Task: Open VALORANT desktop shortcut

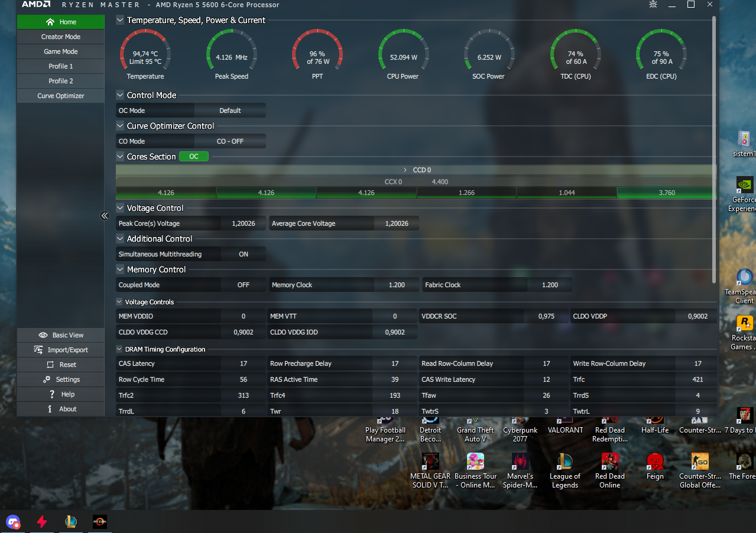Action: [565, 426]
